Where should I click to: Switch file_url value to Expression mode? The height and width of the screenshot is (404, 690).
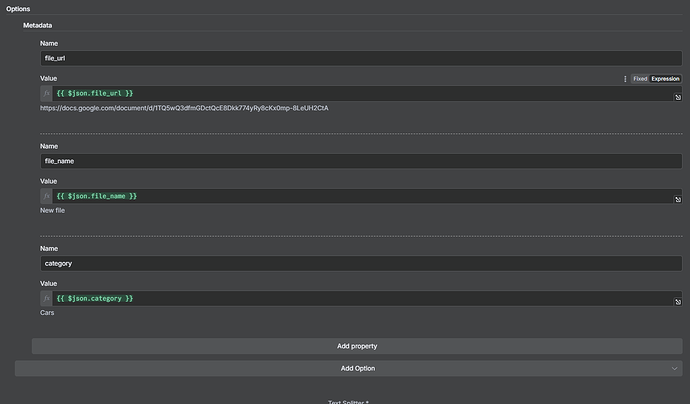tap(665, 79)
